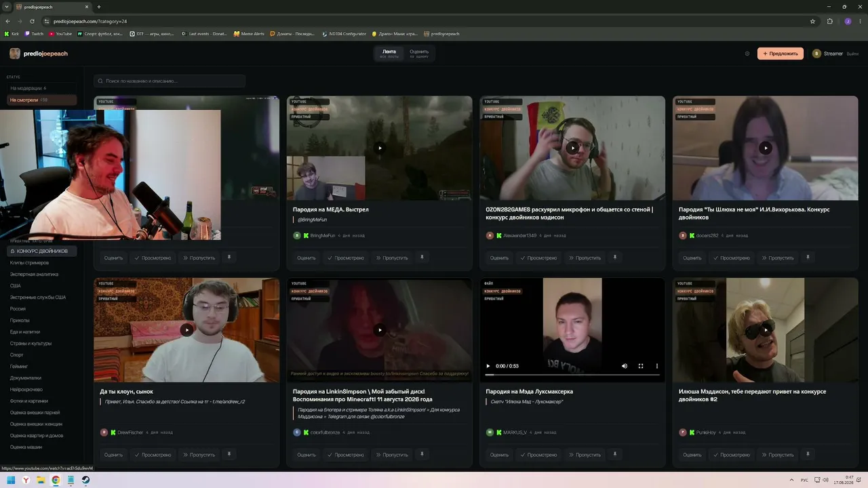The width and height of the screenshot is (868, 488).
Task: Play the 'Да ты клоун, сынок' video
Action: [x=186, y=330]
